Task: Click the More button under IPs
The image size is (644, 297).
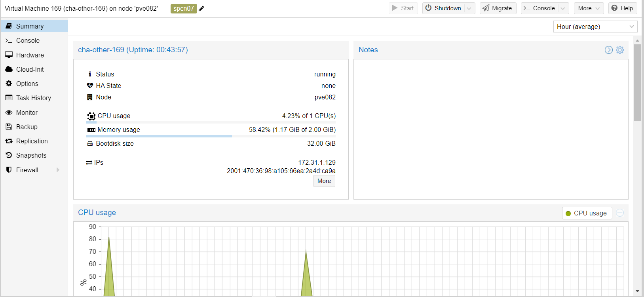Action: point(324,181)
